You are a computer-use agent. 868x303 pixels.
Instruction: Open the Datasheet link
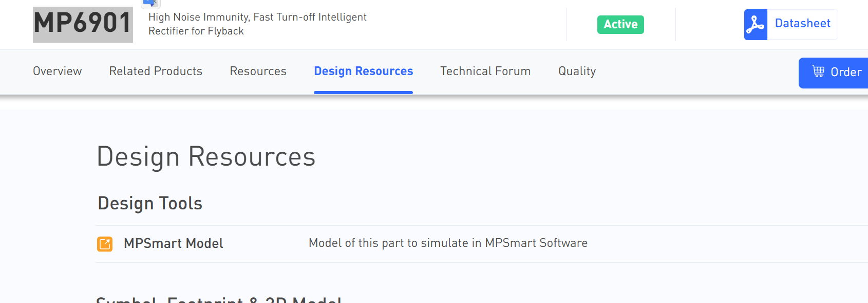point(802,24)
